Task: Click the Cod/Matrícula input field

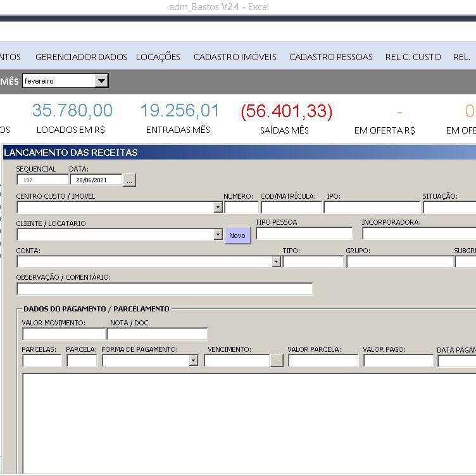Action: (291, 208)
